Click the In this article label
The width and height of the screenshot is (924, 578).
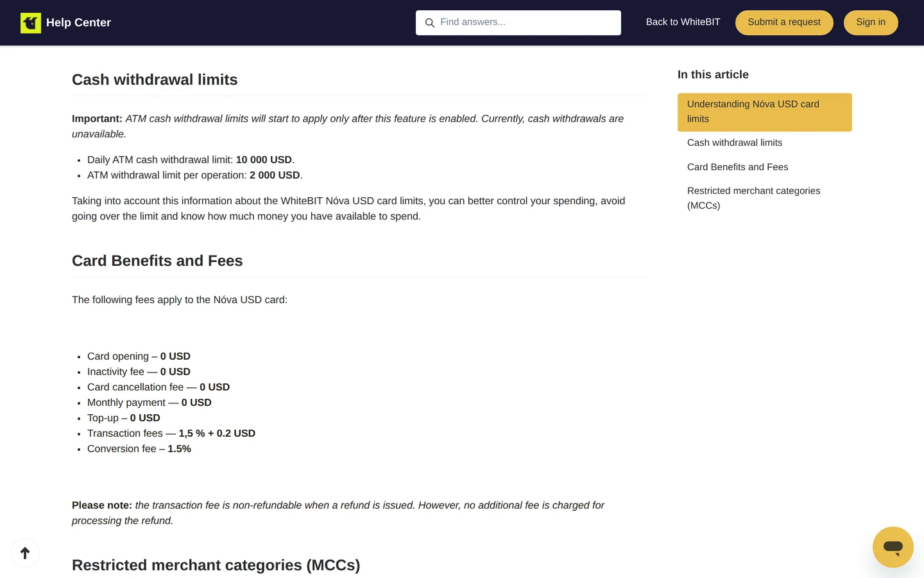[x=713, y=74]
